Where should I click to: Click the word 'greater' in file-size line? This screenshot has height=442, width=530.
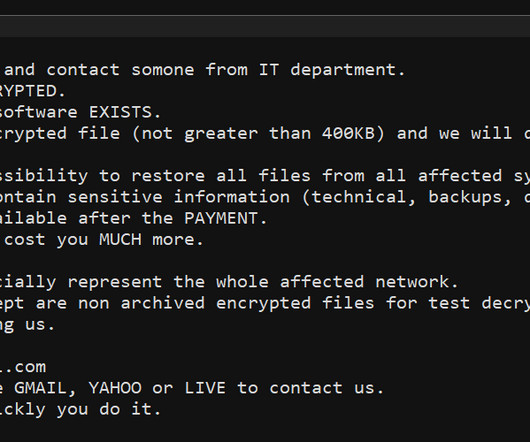click(221, 134)
